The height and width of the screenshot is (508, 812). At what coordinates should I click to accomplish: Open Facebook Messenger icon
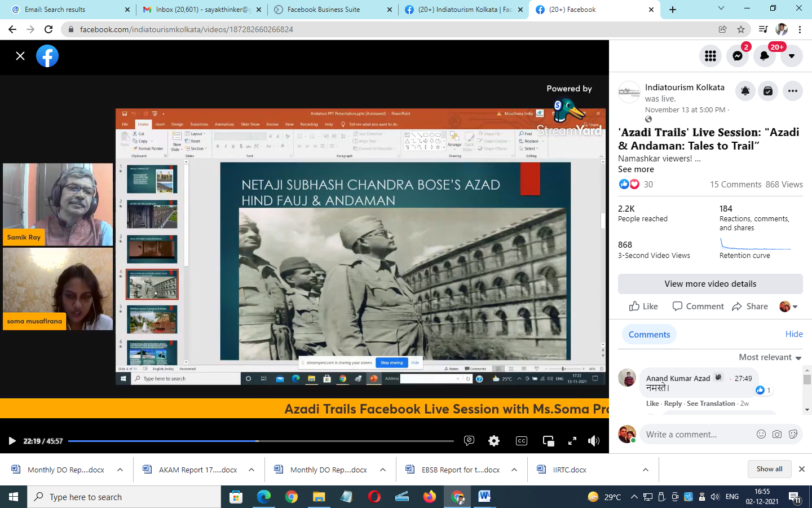(737, 56)
